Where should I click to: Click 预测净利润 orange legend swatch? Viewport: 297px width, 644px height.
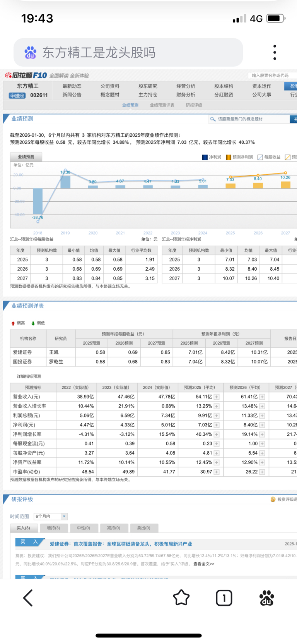pyautogui.click(x=229, y=157)
